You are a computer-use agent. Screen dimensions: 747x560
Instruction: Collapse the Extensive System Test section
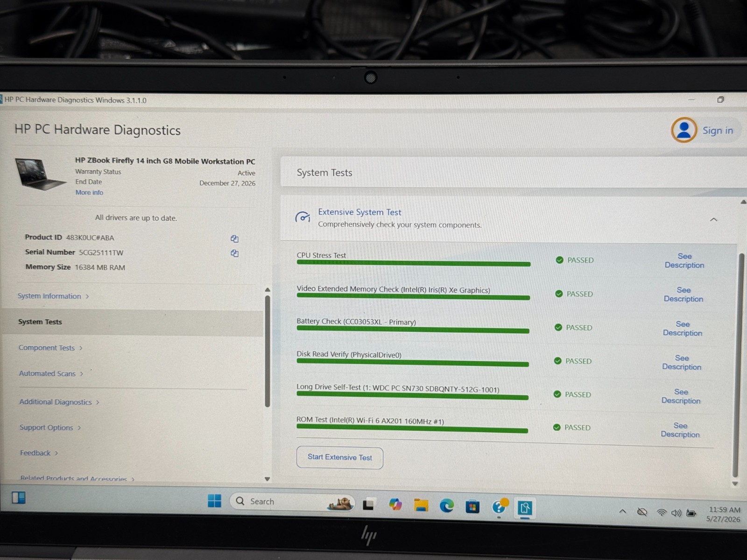pyautogui.click(x=713, y=219)
